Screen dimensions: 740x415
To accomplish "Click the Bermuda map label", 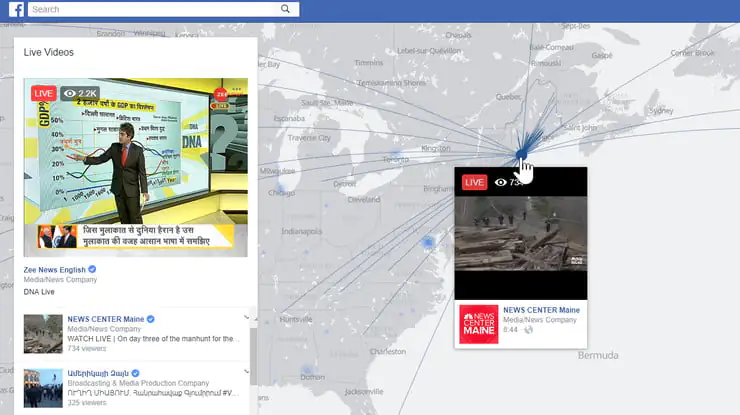I will (598, 355).
